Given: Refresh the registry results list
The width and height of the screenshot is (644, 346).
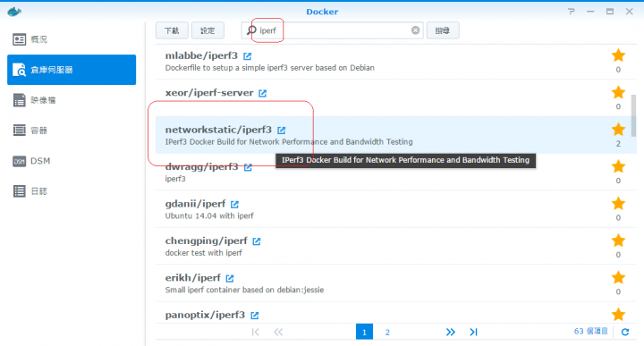Looking at the screenshot, I should tap(624, 332).
